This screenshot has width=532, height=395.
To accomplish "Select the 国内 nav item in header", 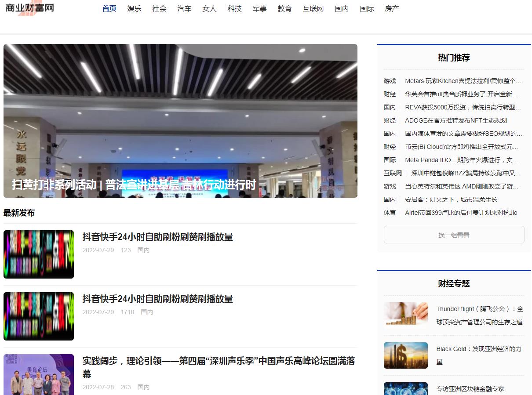I will point(342,9).
